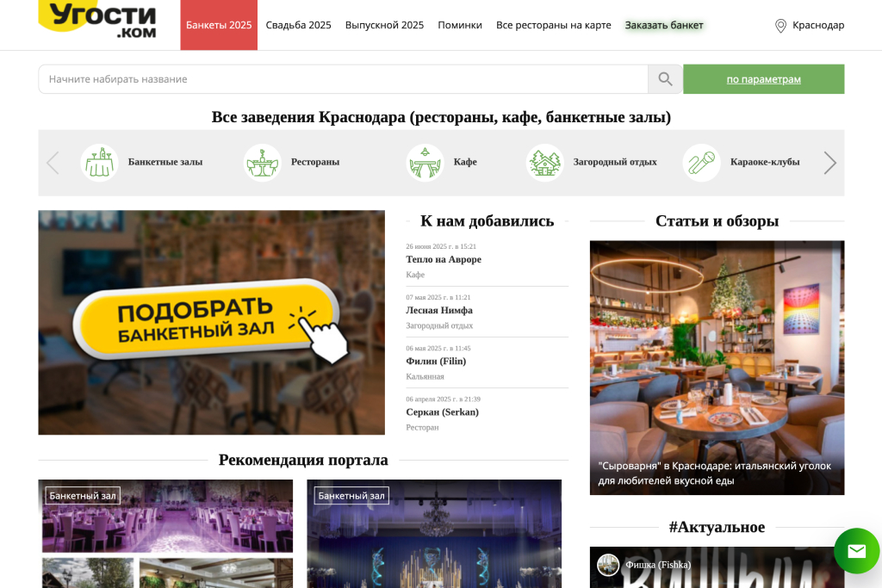Select the Караоке-клубы microphone icon
Viewport: 882px width, 588px height.
701,163
